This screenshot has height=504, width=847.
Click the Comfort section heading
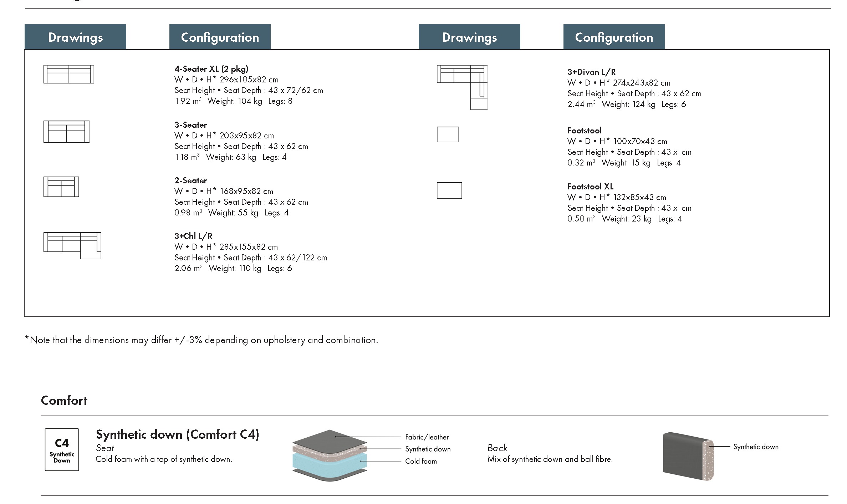click(64, 401)
